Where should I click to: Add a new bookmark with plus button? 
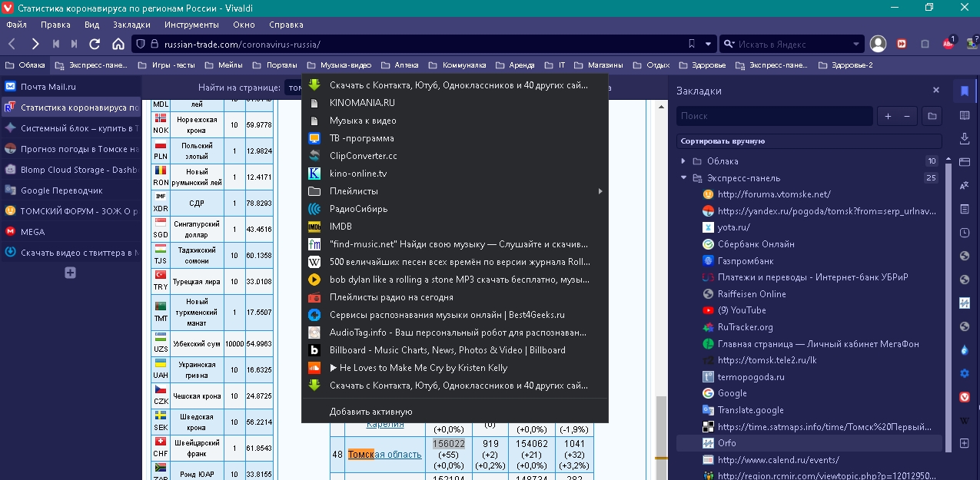point(888,116)
